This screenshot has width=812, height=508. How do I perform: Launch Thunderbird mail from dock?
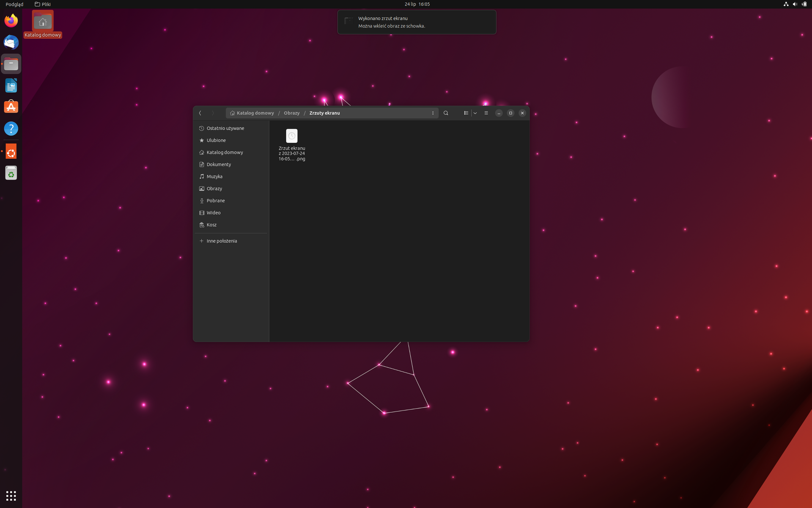click(x=11, y=42)
